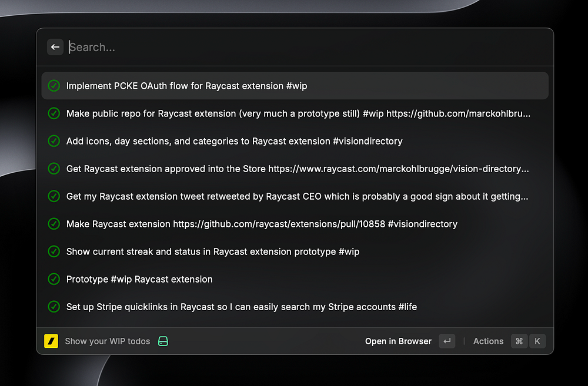Click the Command key icon
Viewport: 588px width, 386px height.
tap(519, 341)
